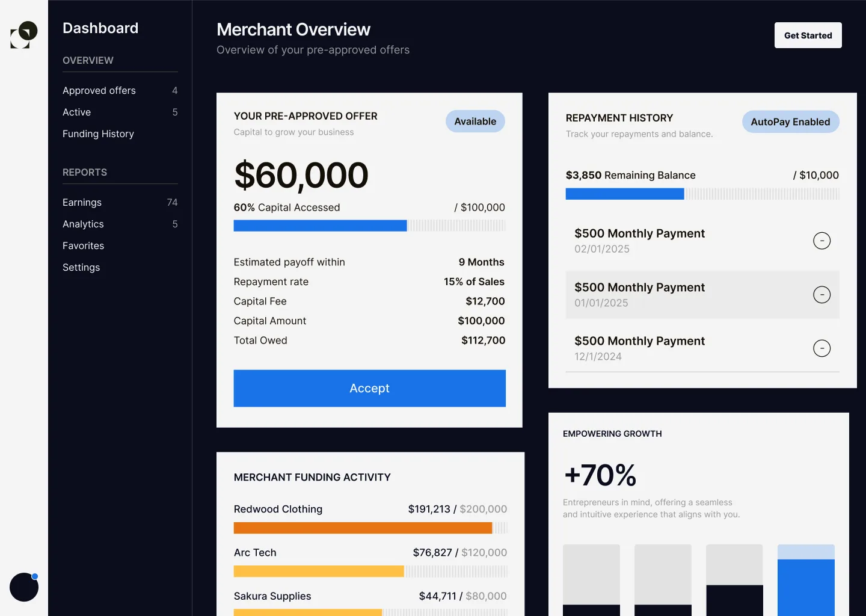Open Approved offers in sidebar
This screenshot has width=866, height=616.
click(x=99, y=90)
